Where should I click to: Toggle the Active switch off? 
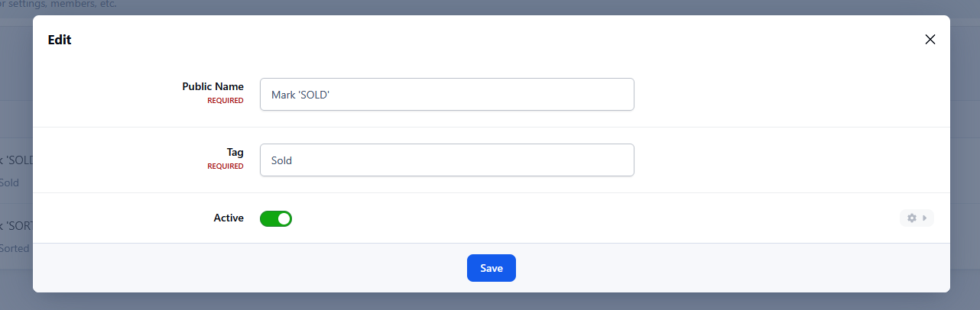(276, 219)
